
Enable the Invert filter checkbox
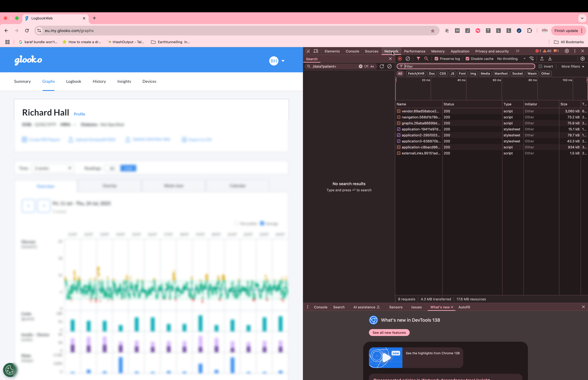click(x=540, y=66)
